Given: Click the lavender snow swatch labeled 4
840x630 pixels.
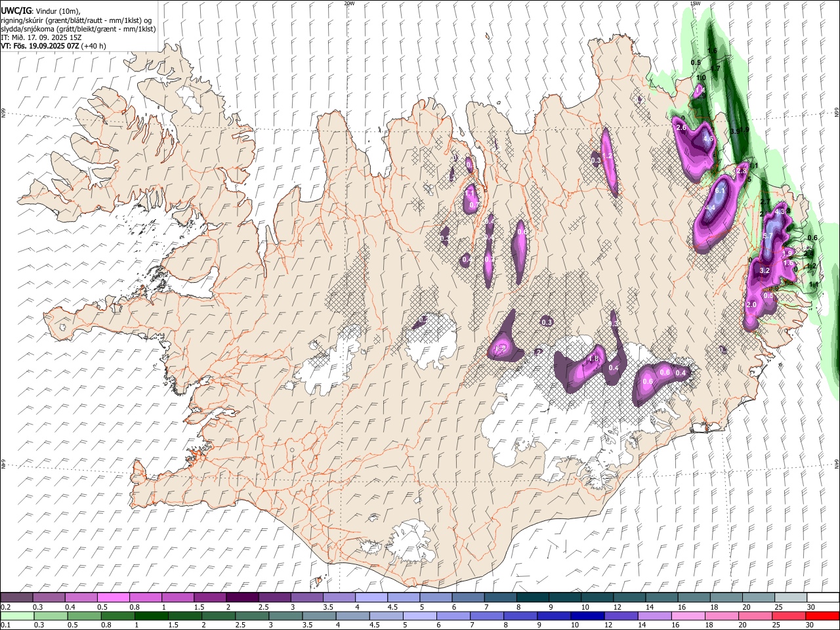Looking at the screenshot, I should [371, 597].
